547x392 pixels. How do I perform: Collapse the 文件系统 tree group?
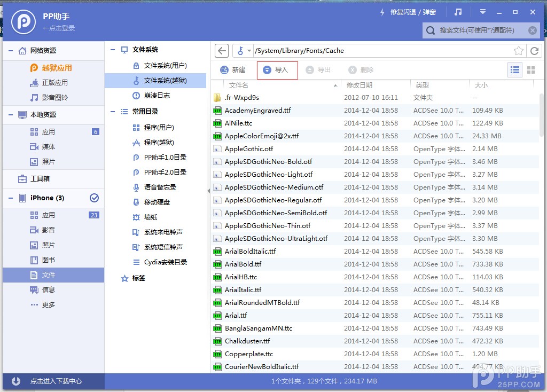tap(113, 50)
